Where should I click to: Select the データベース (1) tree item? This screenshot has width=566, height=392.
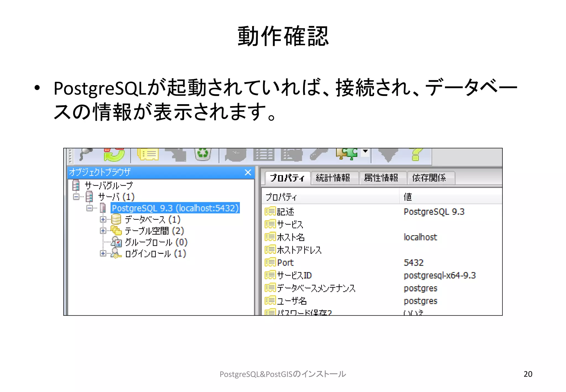(x=152, y=219)
